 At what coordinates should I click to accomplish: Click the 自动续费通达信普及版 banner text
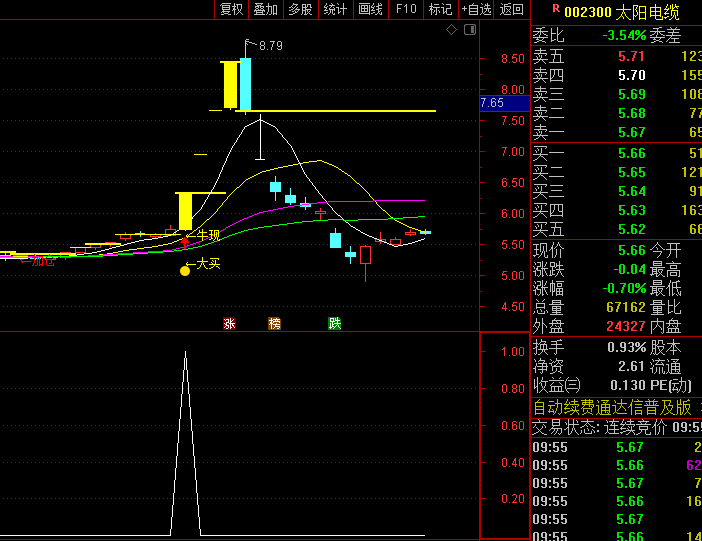(612, 406)
